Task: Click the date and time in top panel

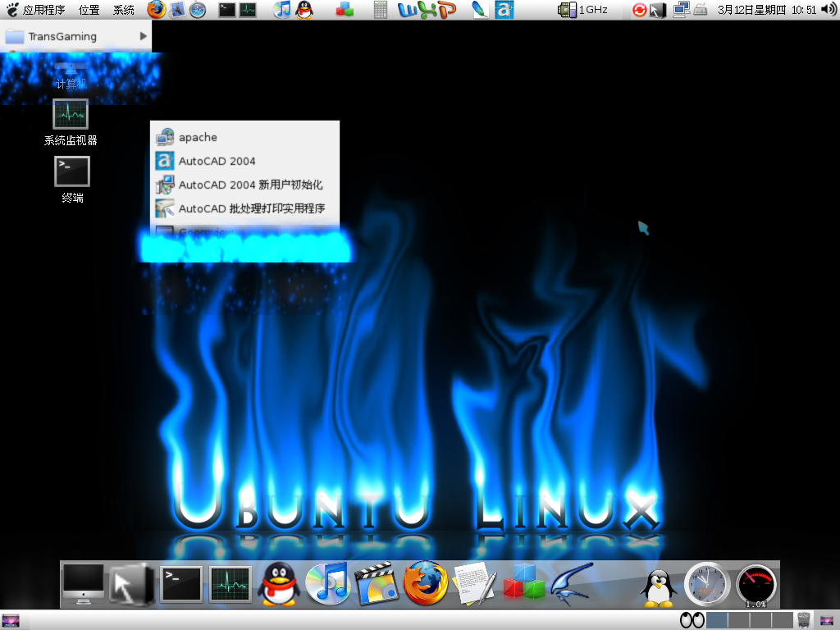Action: (x=767, y=10)
